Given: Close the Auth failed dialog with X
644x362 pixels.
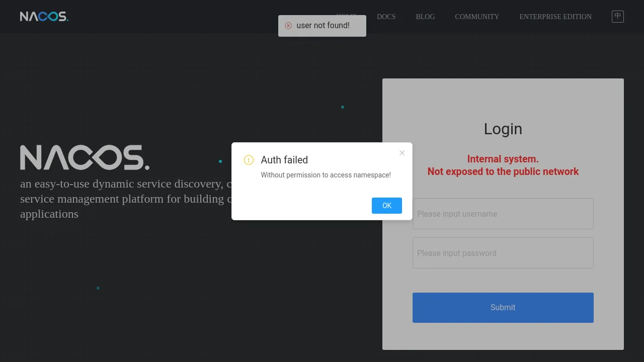Looking at the screenshot, I should (402, 153).
